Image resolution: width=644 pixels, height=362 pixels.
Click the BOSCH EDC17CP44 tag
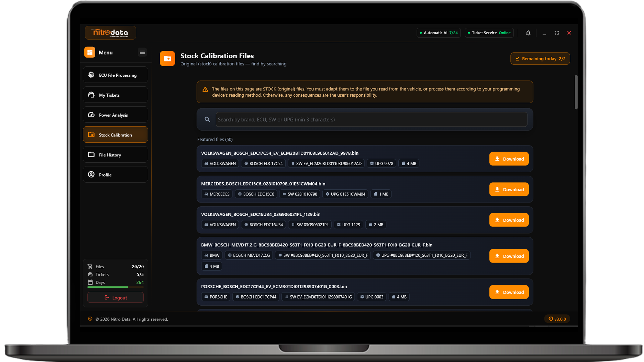(256, 297)
